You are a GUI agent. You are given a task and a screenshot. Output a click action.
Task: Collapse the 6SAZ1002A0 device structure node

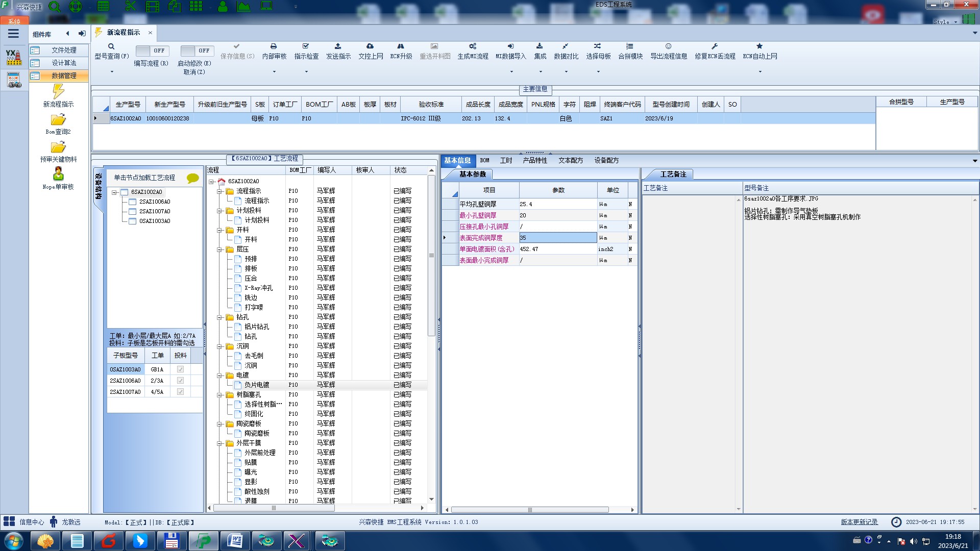point(115,192)
